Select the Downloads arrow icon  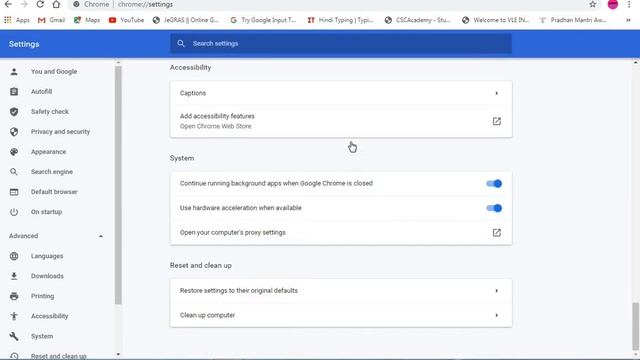pos(14,276)
